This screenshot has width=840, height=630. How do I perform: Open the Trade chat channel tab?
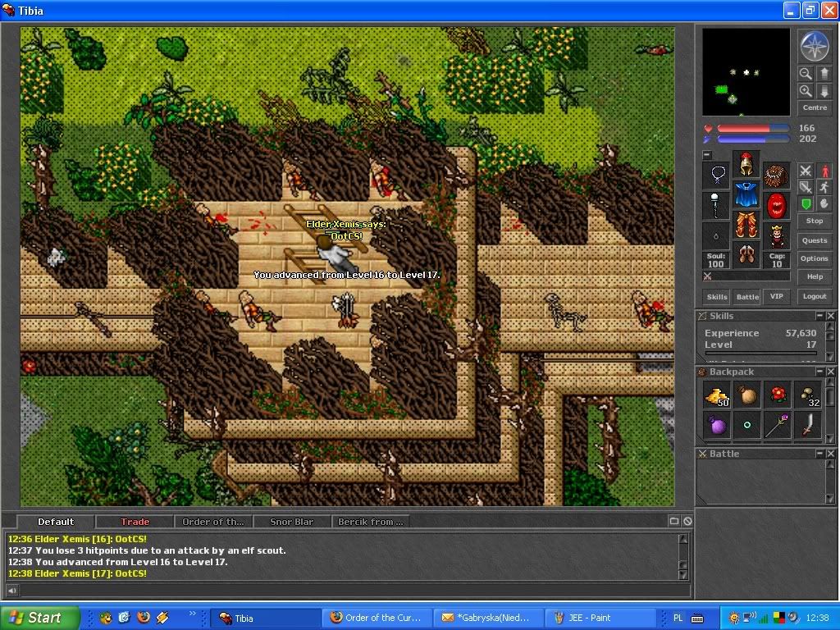click(135, 522)
